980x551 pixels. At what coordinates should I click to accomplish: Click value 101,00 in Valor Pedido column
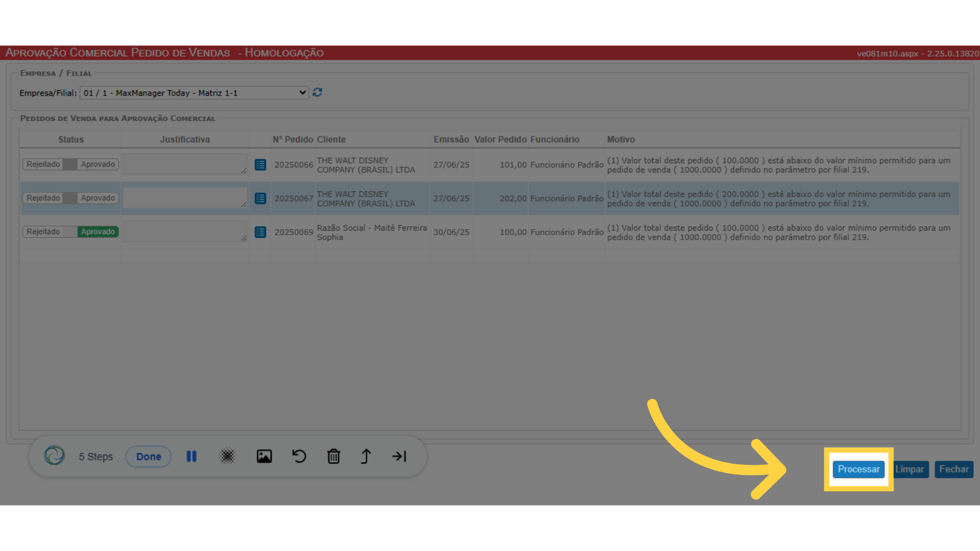[x=513, y=165]
